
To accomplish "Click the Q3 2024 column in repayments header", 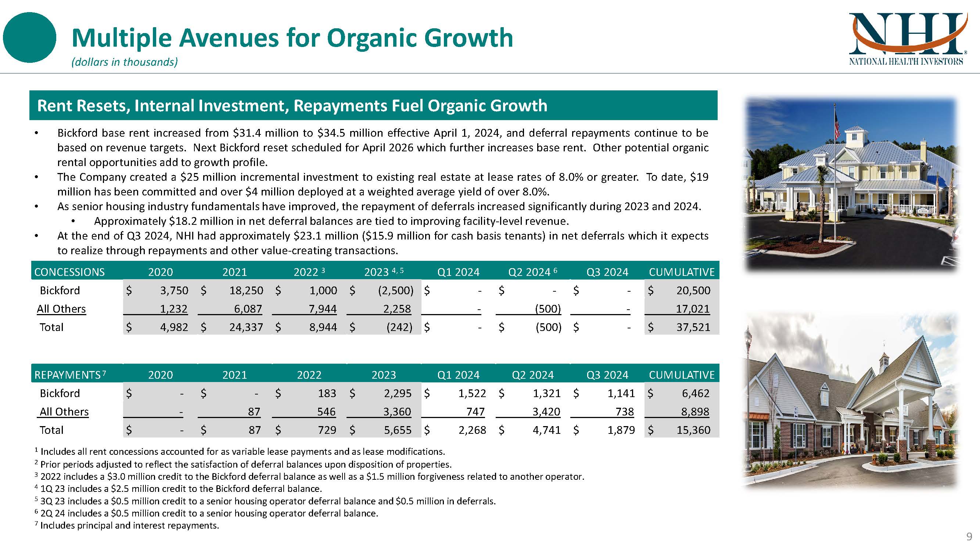I will (607, 375).
